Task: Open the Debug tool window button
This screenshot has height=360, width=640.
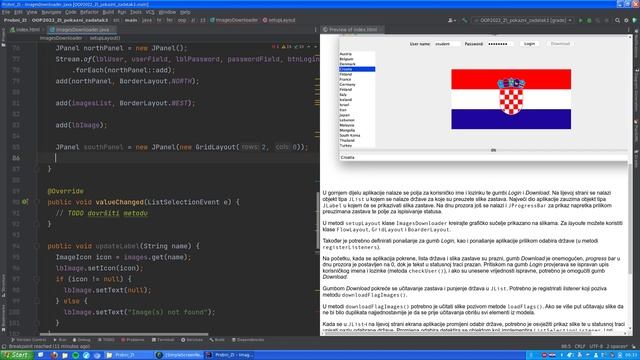Action: [x=82, y=340]
